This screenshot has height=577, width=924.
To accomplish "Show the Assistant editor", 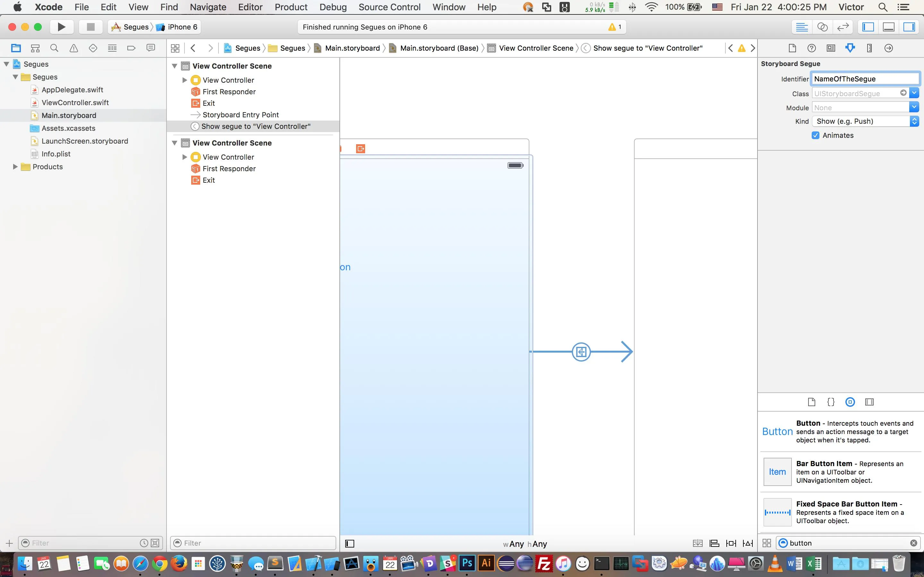I will [x=822, y=27].
